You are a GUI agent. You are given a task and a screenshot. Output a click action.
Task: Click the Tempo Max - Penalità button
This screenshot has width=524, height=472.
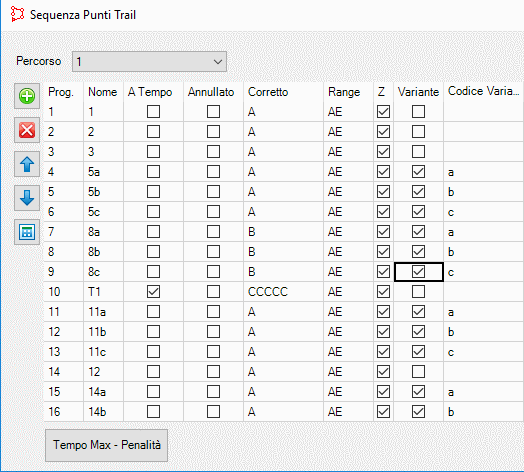[x=106, y=445]
